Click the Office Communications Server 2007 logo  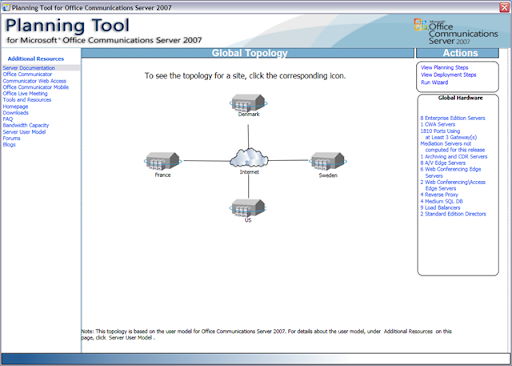click(456, 31)
